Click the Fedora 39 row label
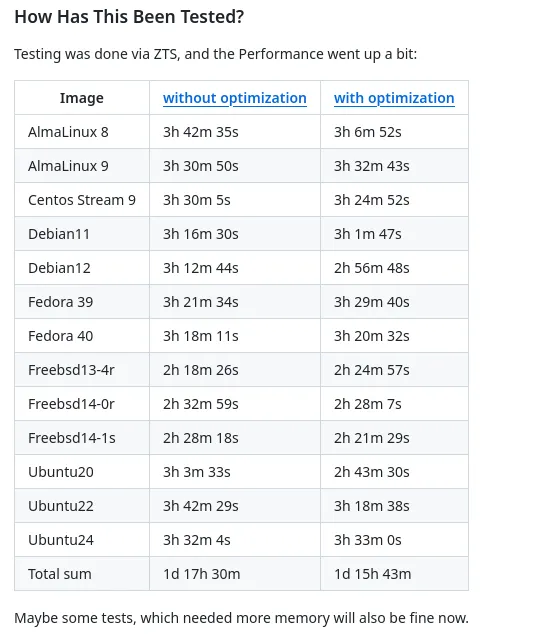This screenshot has width=557, height=634. (61, 302)
